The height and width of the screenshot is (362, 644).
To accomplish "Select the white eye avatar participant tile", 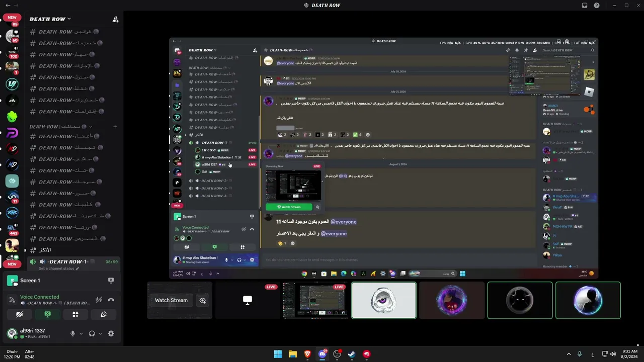I will click(x=384, y=301).
